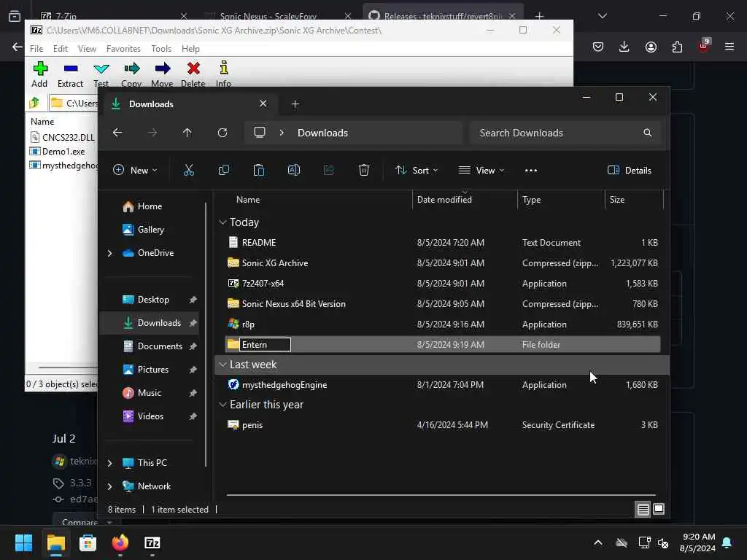The height and width of the screenshot is (560, 747).
Task: Cut the selected item in Explorer
Action: click(x=189, y=171)
